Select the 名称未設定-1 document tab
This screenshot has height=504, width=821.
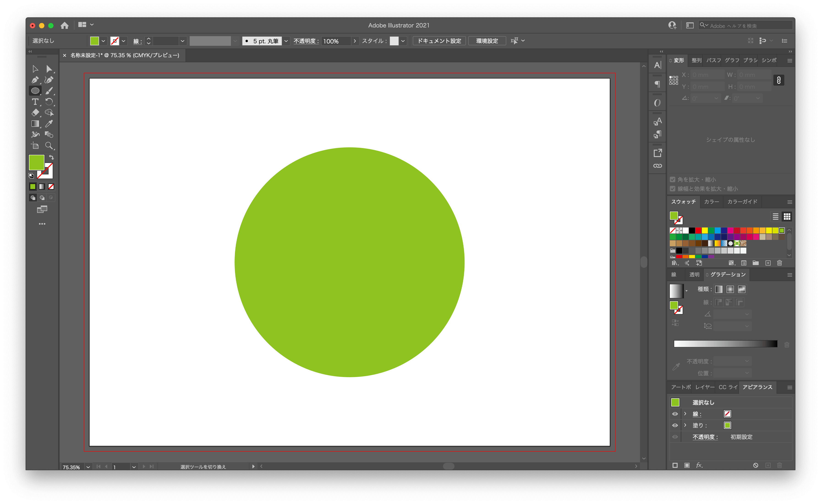pos(125,55)
